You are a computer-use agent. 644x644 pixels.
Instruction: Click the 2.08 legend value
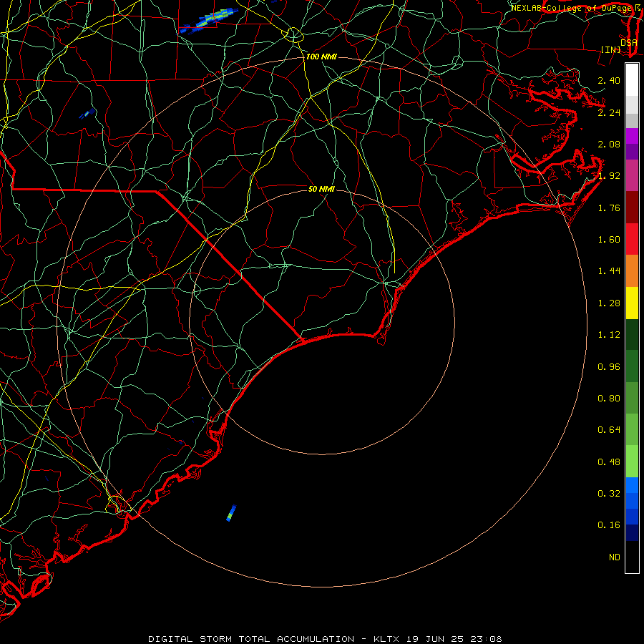[609, 144]
